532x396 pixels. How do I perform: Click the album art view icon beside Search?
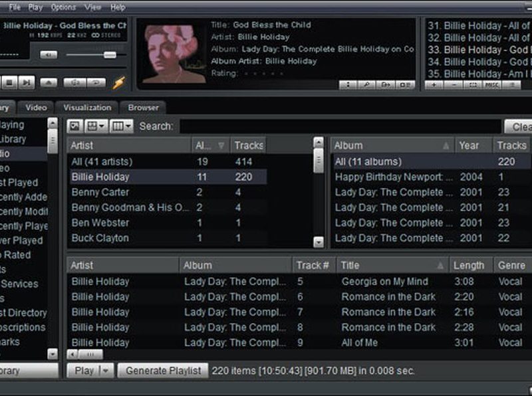(75, 126)
